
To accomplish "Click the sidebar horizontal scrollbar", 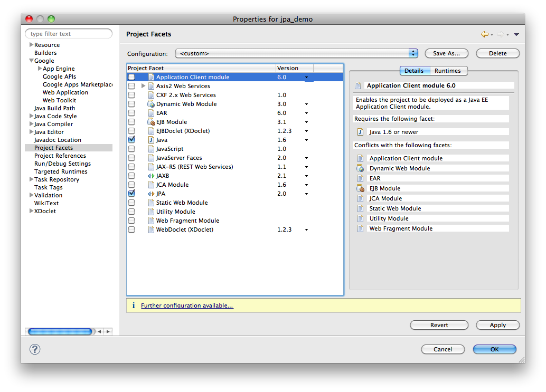I will click(59, 331).
